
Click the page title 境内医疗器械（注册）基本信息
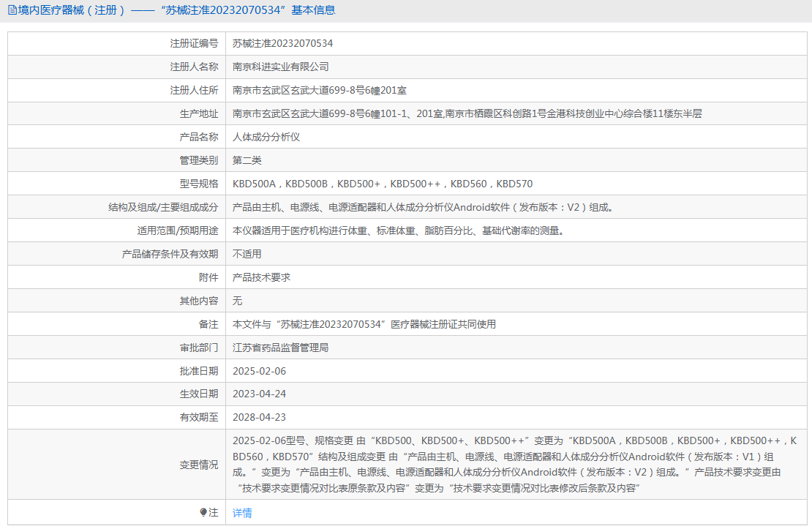click(176, 10)
